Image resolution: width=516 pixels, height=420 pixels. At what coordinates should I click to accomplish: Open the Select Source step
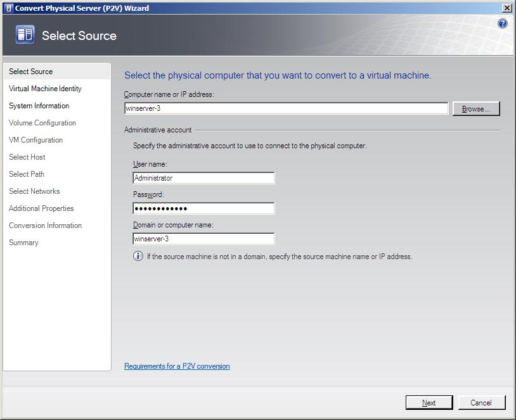coord(31,72)
